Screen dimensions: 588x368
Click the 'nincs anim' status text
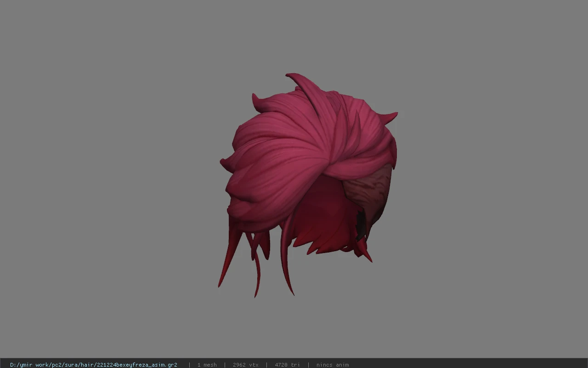coord(333,365)
